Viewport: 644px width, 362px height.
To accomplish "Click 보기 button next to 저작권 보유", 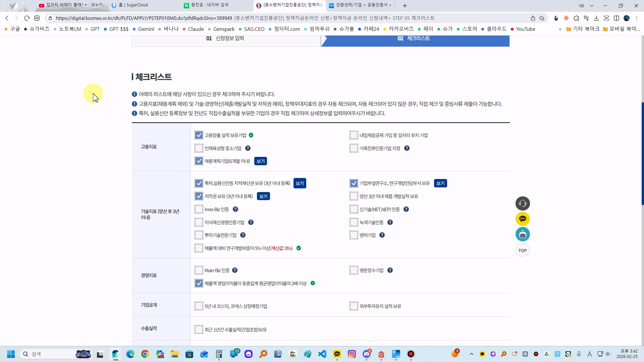I will 263,196.
